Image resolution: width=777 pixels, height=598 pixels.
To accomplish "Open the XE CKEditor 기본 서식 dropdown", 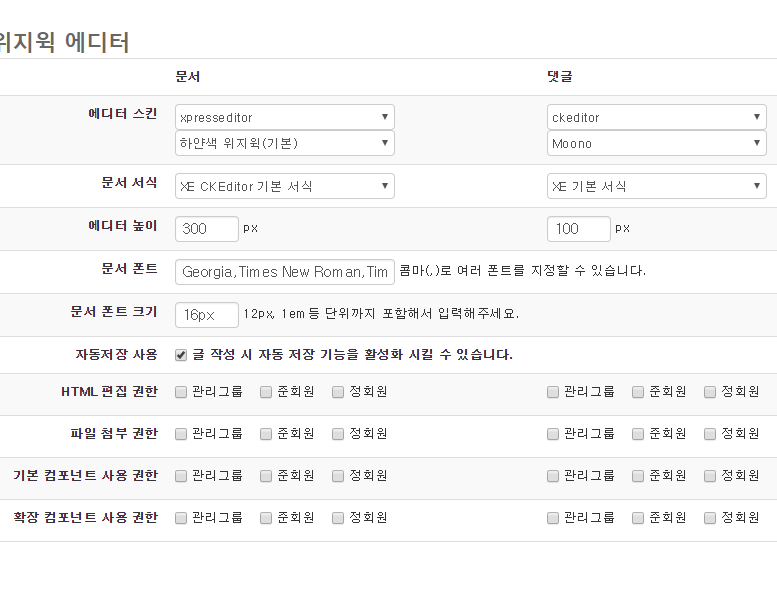I will (x=284, y=186).
